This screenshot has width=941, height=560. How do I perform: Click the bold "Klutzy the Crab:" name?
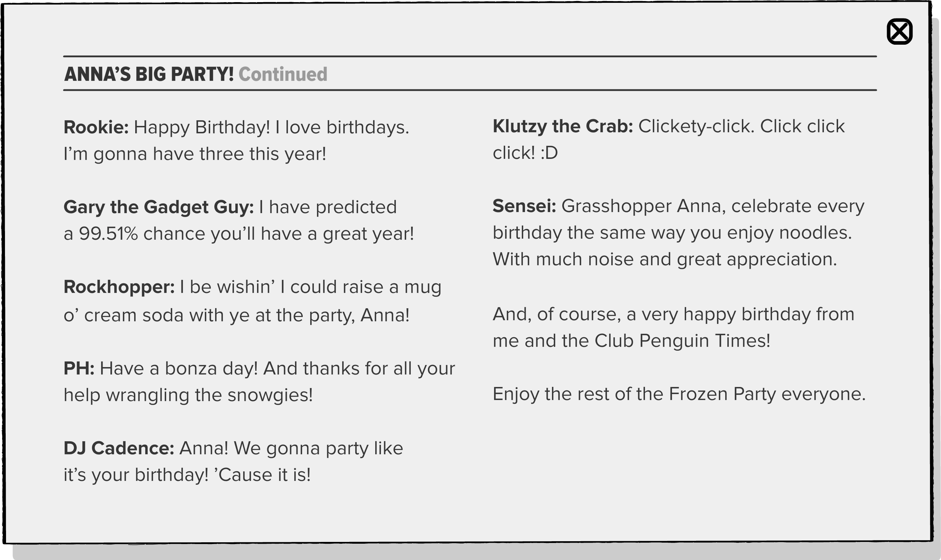[563, 126]
